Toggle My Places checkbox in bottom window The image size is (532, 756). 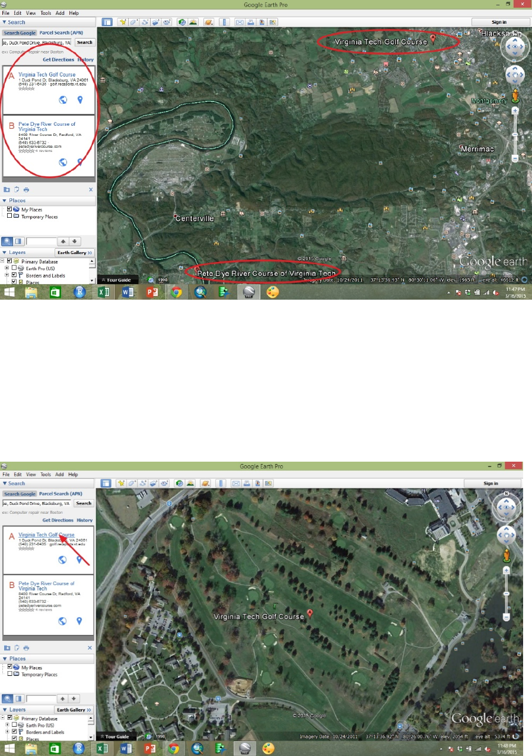(9, 668)
